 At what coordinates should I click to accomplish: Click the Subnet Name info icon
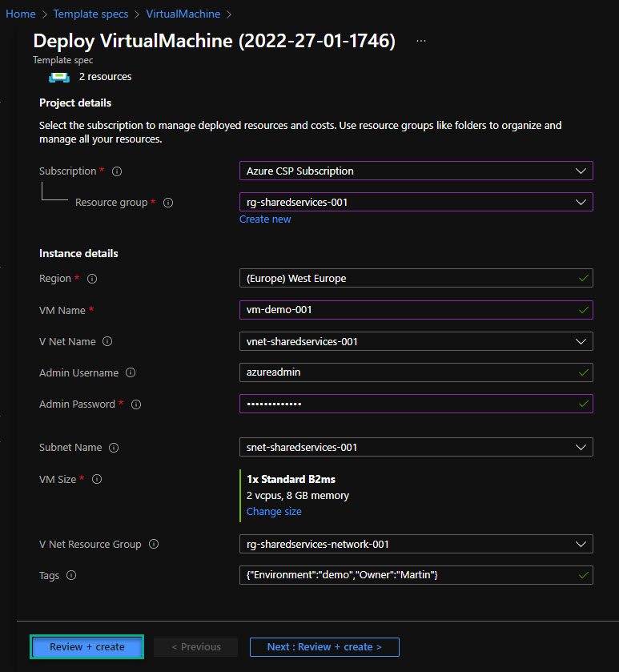tap(114, 448)
